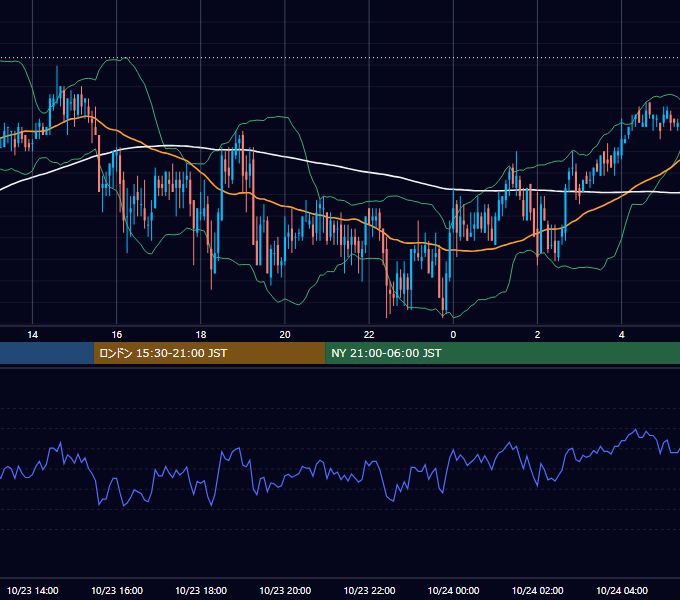The height and width of the screenshot is (600, 680).
Task: Click the 10/24 04:00 date label
Action: pos(621,590)
